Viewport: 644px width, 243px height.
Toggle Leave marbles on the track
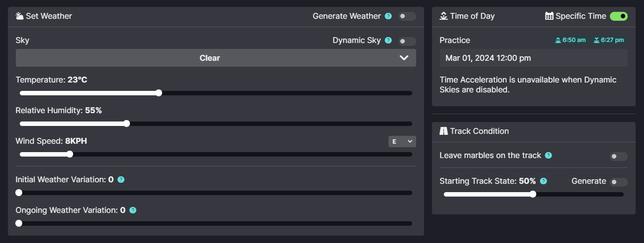click(619, 157)
